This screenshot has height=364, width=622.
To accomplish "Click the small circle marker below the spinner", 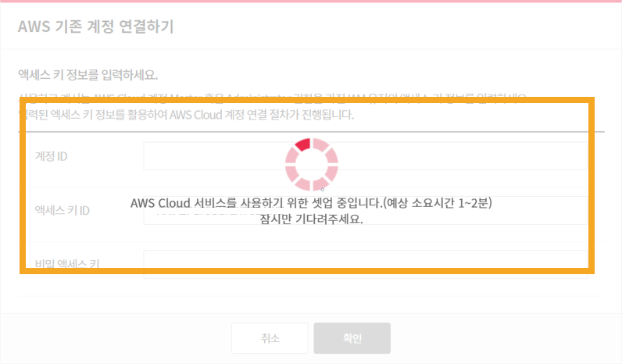I will pos(323,190).
